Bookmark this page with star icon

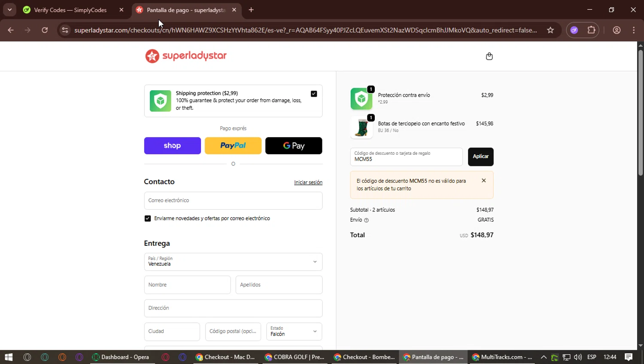click(x=550, y=30)
